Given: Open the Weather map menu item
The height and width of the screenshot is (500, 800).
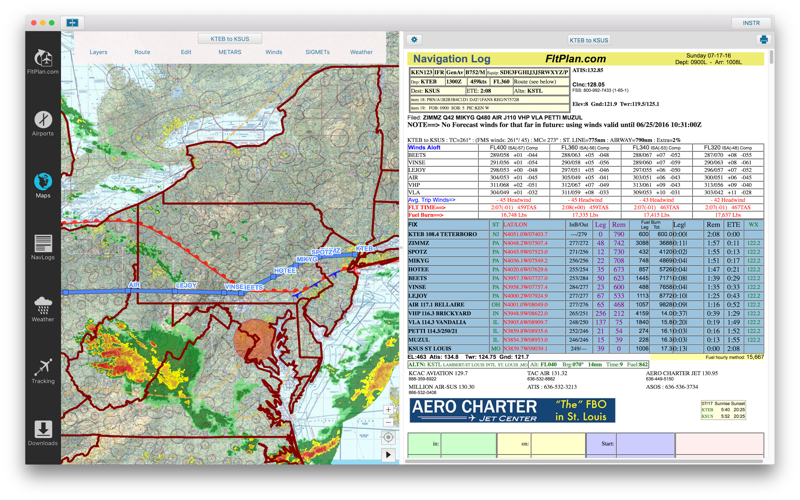Looking at the screenshot, I should (x=361, y=52).
